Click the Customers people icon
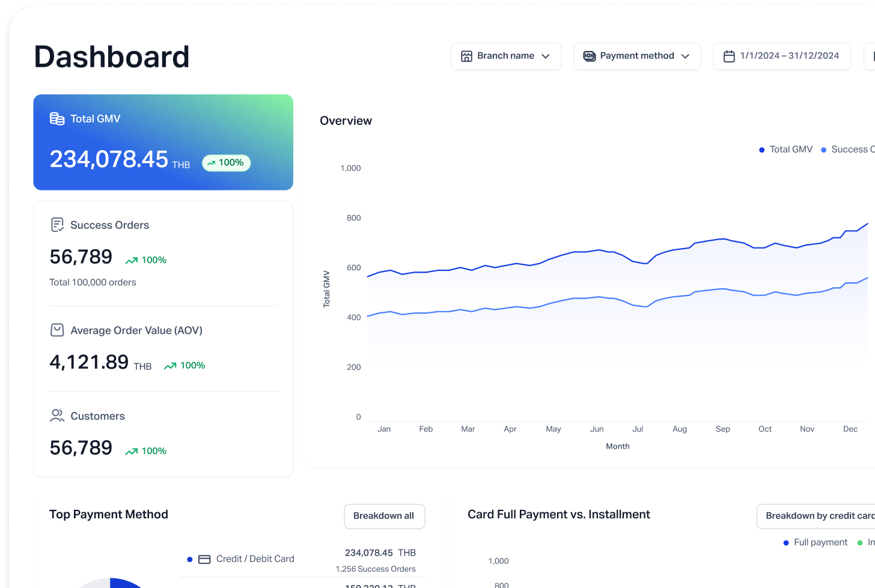The image size is (875, 588). tap(57, 416)
